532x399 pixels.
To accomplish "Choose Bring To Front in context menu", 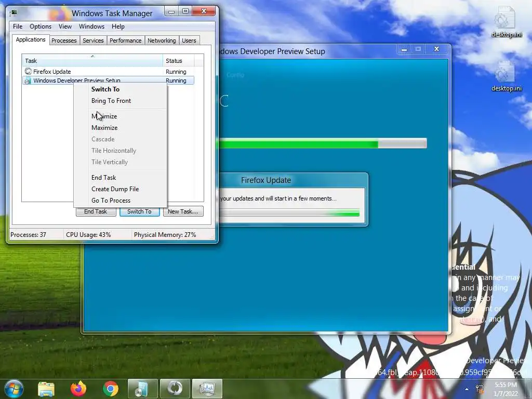I will click(121, 101).
